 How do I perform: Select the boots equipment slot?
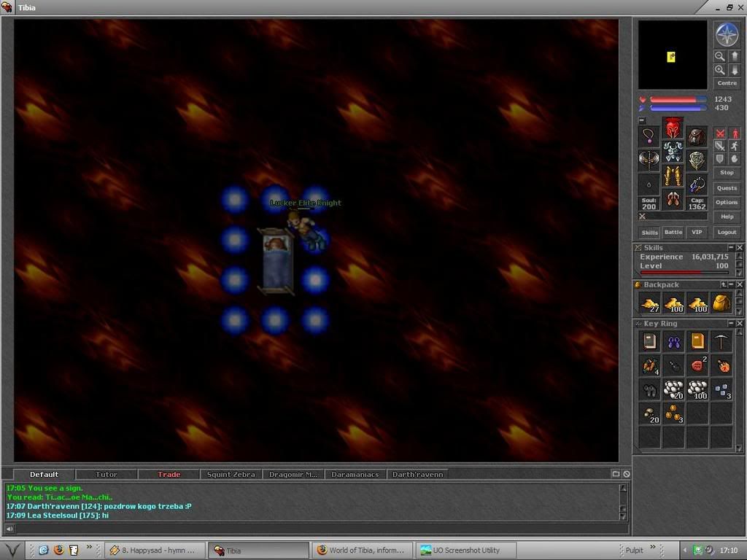pos(673,198)
